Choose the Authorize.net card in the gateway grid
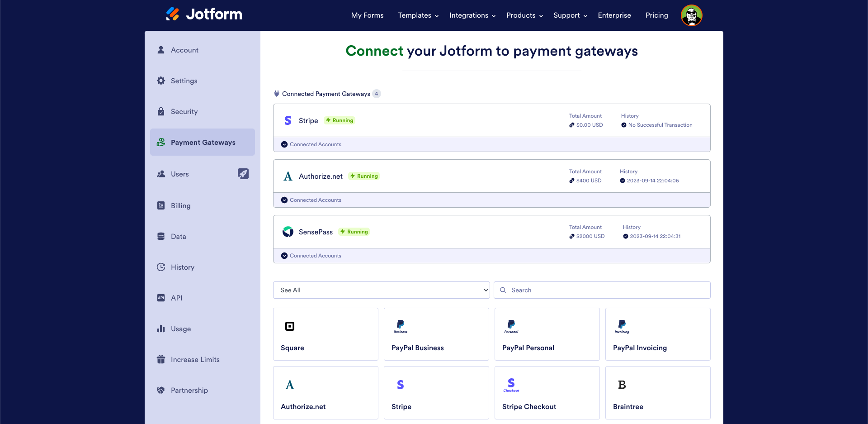Image resolution: width=868 pixels, height=424 pixels. 325,393
